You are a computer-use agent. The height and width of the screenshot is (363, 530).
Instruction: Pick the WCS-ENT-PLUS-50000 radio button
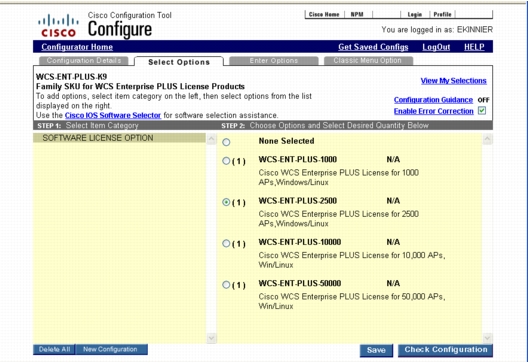tap(226, 285)
